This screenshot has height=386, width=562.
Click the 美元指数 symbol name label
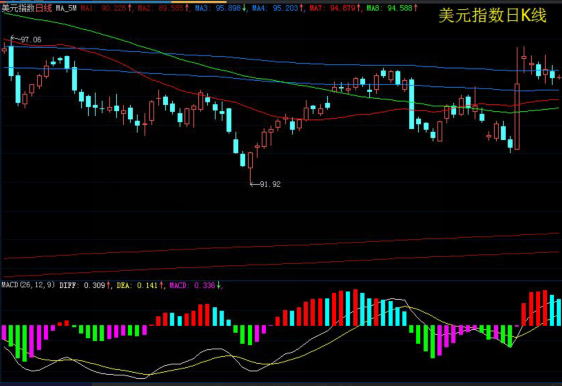[x=18, y=8]
